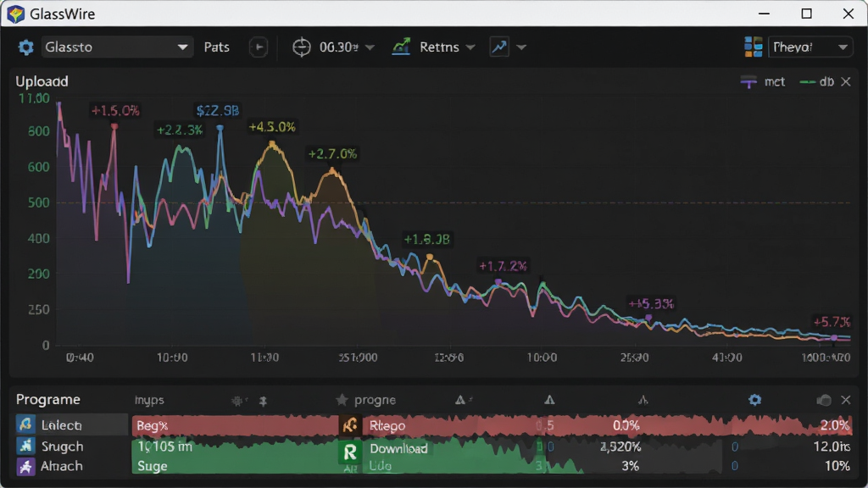868x488 pixels.
Task: Open the Pheval dropdown
Action: coord(810,47)
